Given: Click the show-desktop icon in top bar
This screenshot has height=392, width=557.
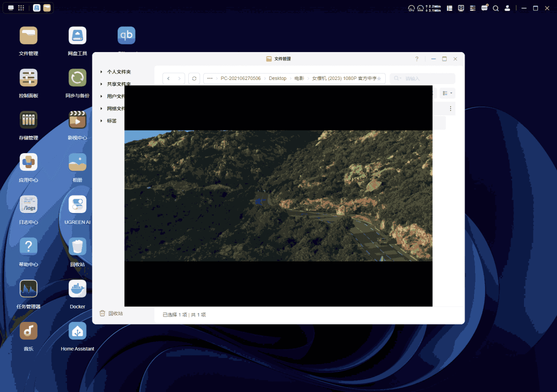Looking at the screenshot, I should coord(11,8).
